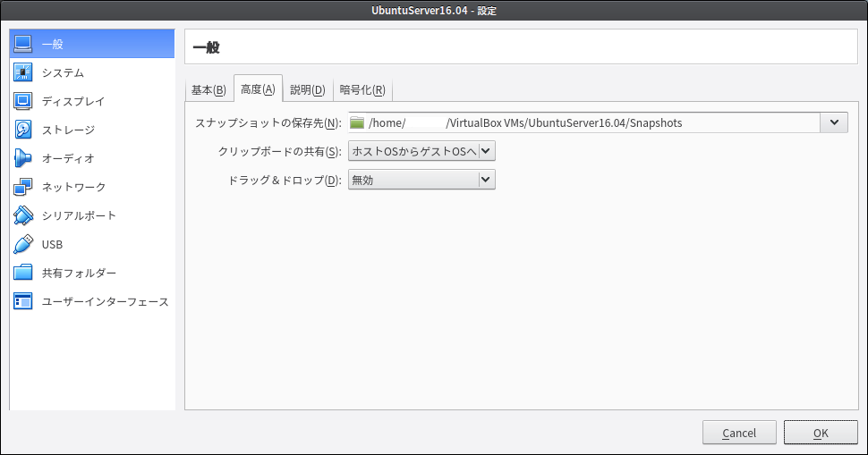This screenshot has width=868, height=455.
Task: Click the OK button
Action: click(821, 433)
